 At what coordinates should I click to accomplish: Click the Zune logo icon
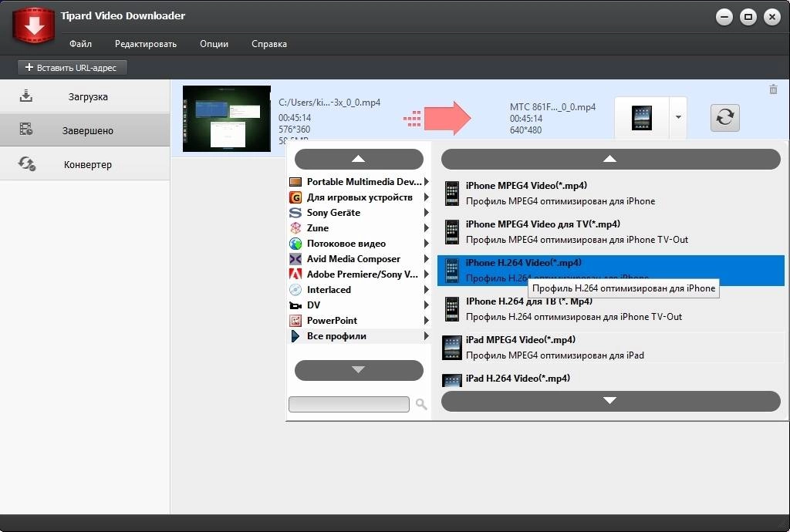[x=295, y=228]
